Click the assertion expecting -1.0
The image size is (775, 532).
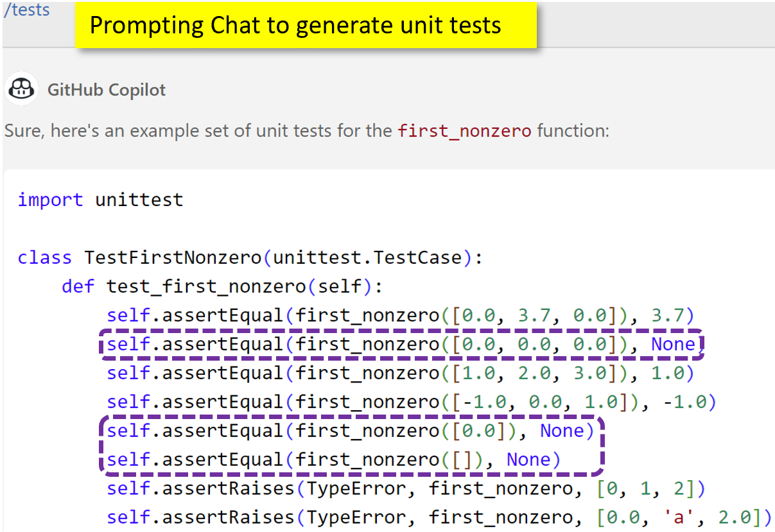point(411,402)
